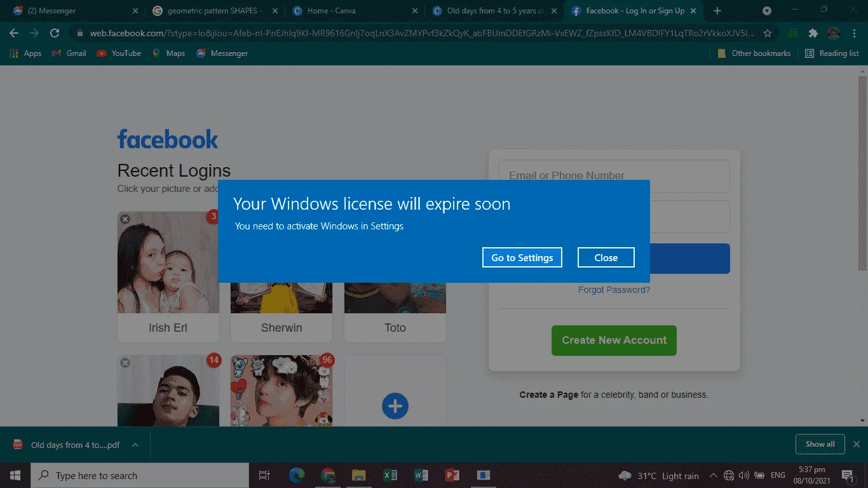
Task: Open the Reading list
Action: [x=832, y=53]
